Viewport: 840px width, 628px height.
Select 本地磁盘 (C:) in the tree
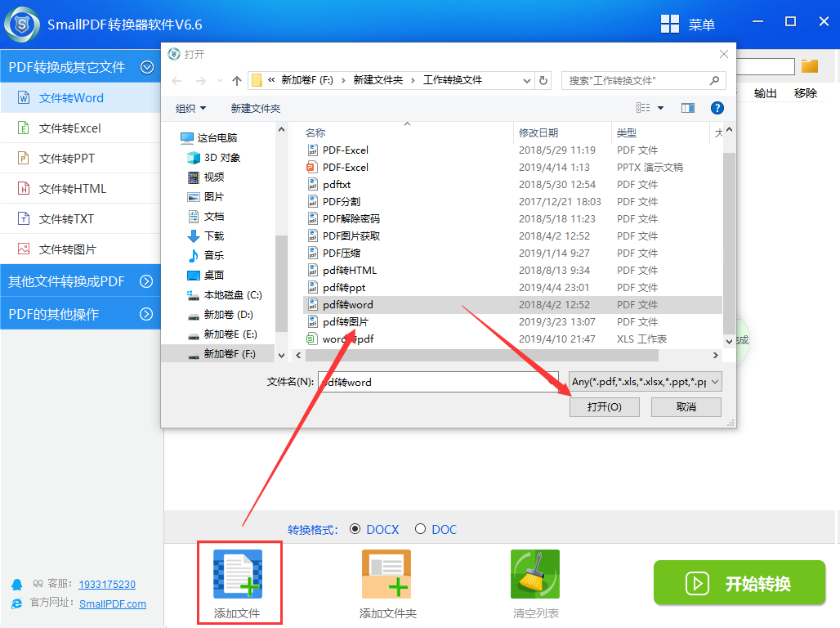(225, 295)
